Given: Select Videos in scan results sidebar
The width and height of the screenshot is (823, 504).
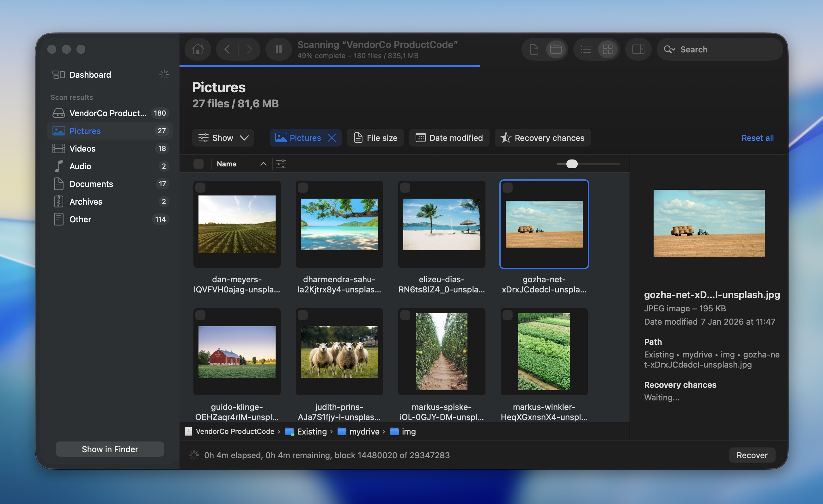Looking at the screenshot, I should pos(82,148).
